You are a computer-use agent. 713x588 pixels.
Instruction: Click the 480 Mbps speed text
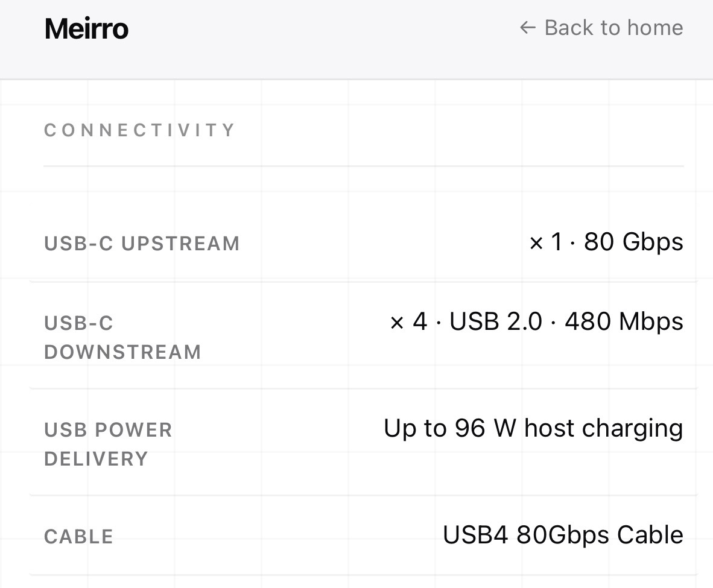pos(624,321)
